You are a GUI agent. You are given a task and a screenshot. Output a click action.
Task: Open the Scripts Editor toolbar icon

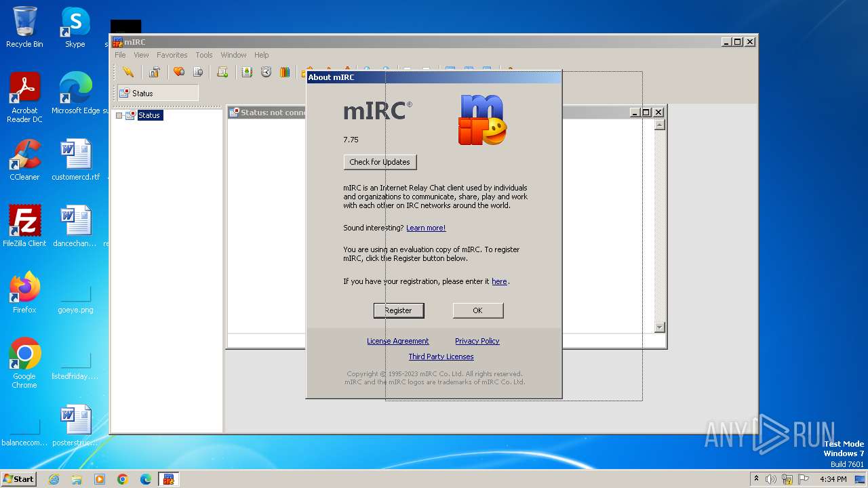pyautogui.click(x=222, y=72)
